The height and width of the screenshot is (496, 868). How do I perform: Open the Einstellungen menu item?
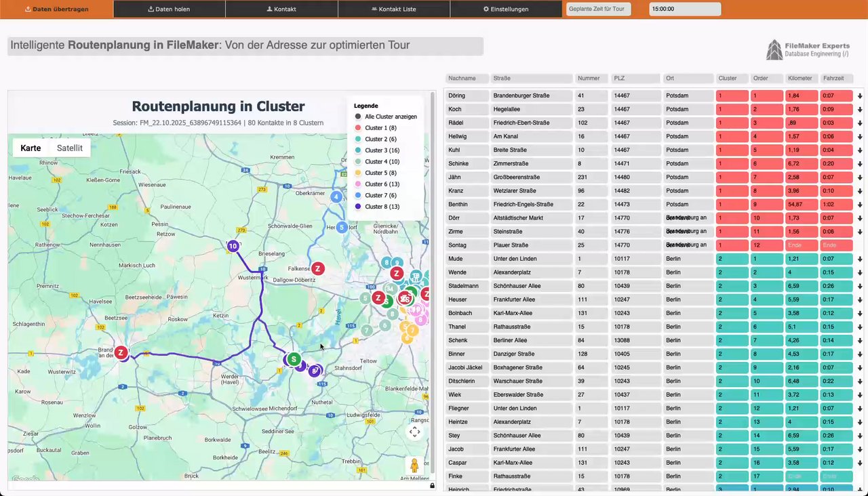point(506,9)
